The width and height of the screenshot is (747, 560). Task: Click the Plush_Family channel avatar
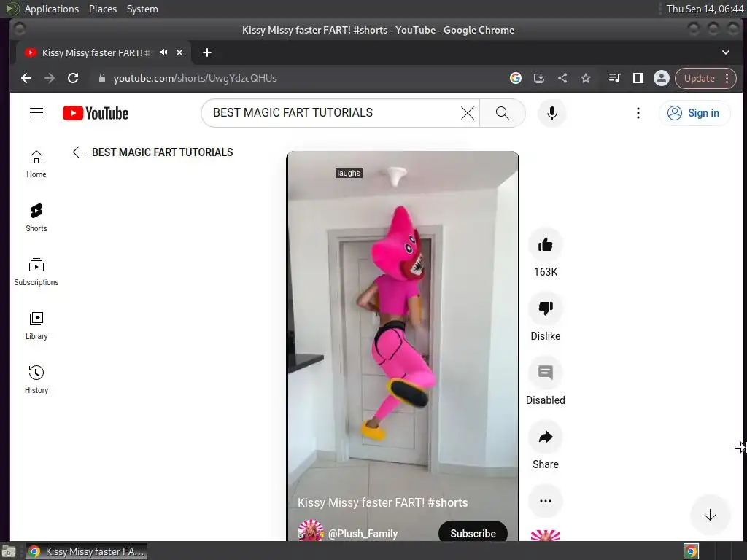[311, 531]
